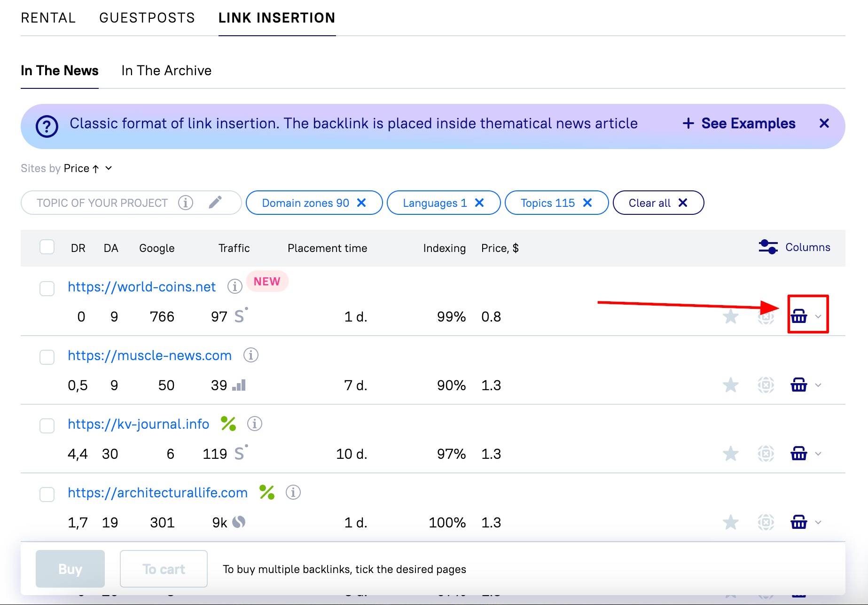This screenshot has width=868, height=605.
Task: Clear all filters button
Action: pyautogui.click(x=658, y=203)
